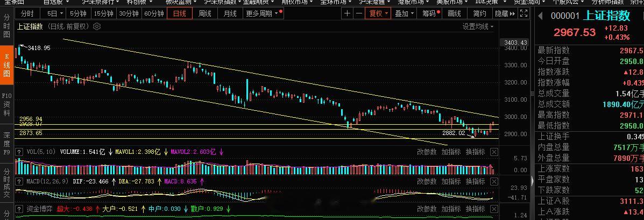Select 5分钟 period tab
The height and width of the screenshot is (220, 644).
tap(78, 13)
